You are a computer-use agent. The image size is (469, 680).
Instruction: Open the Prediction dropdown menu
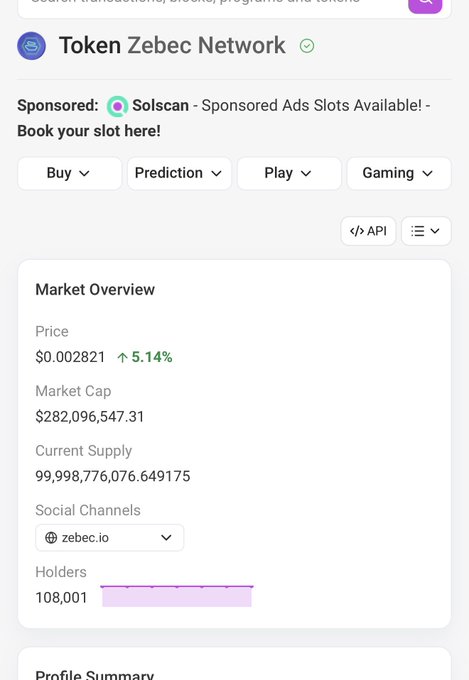pyautogui.click(x=179, y=173)
